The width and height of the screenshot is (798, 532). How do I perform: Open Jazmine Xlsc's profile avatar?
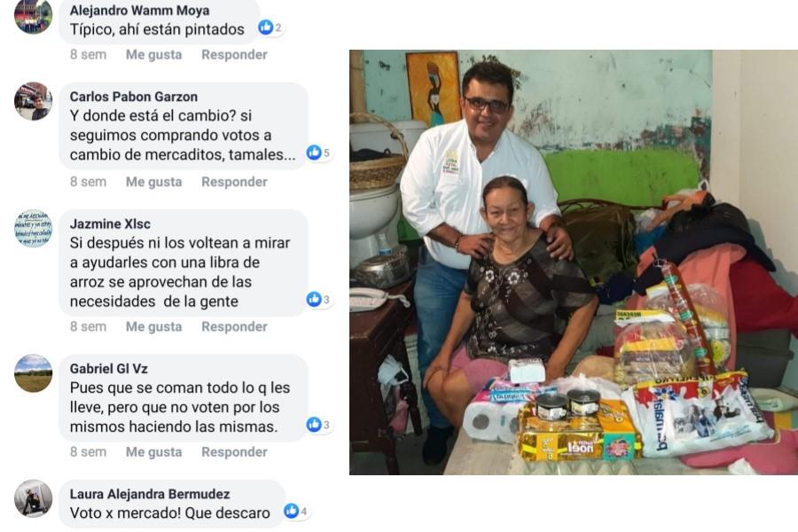point(33,228)
